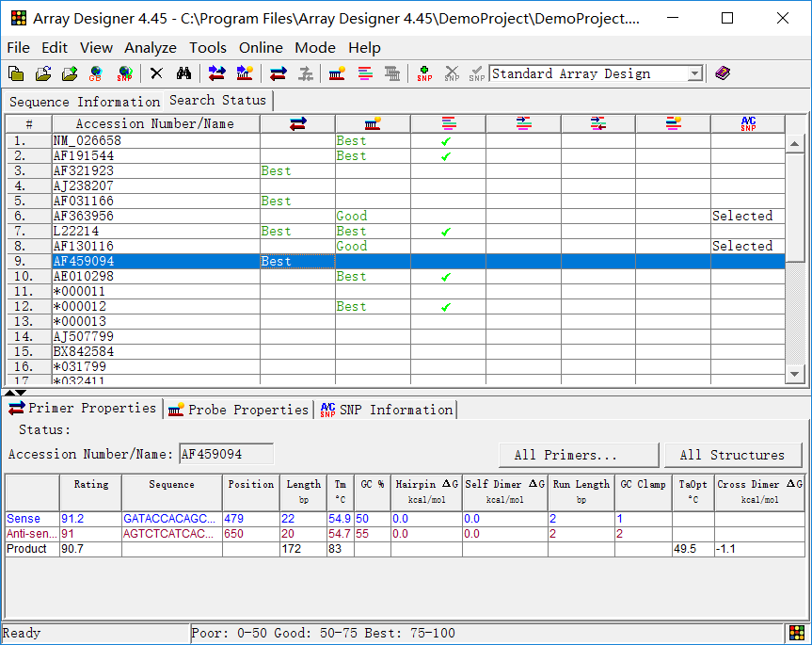Open the SNP Information tab
This screenshot has width=812, height=645.
[x=387, y=410]
